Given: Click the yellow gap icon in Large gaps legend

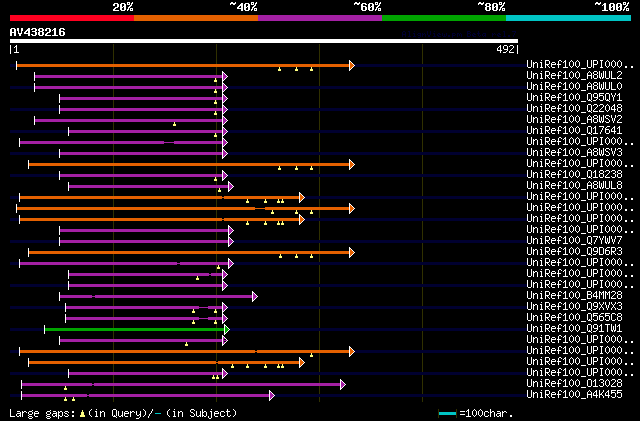Looking at the screenshot, I should click(82, 414).
